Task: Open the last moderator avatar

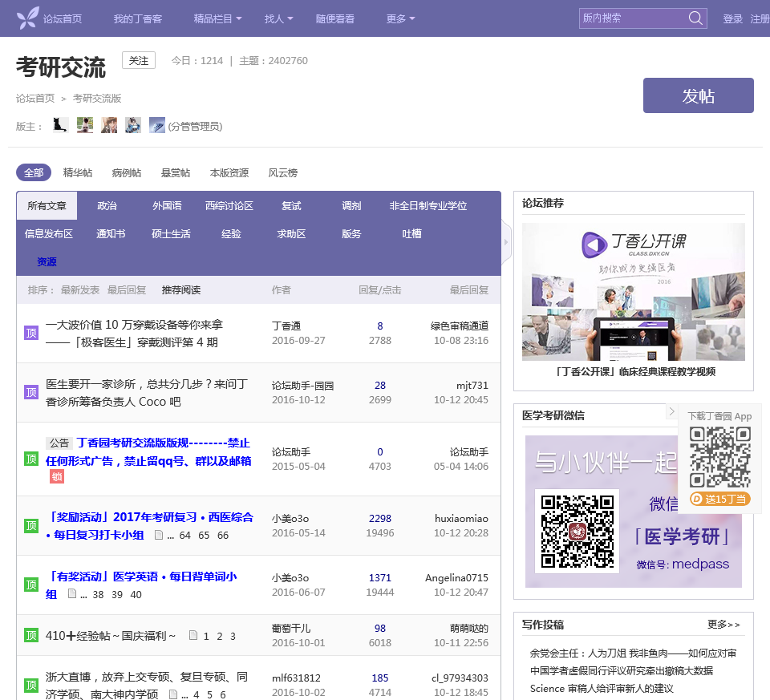Action: pos(156,125)
